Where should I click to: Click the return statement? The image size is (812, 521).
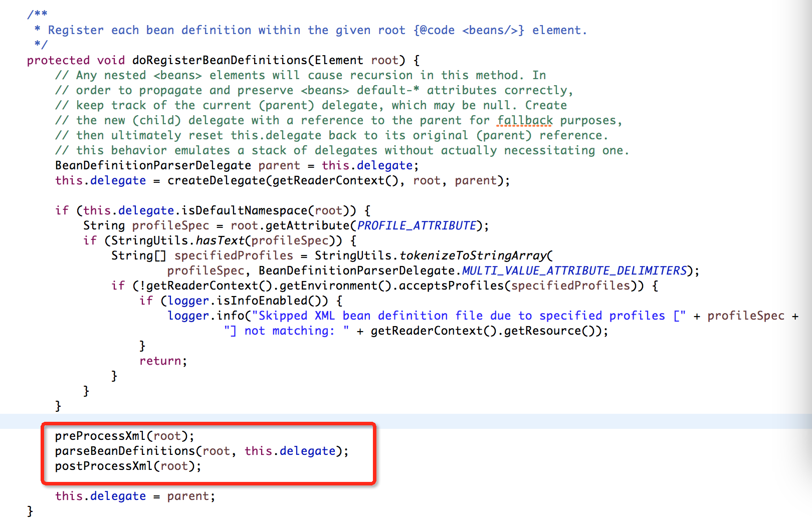163,361
